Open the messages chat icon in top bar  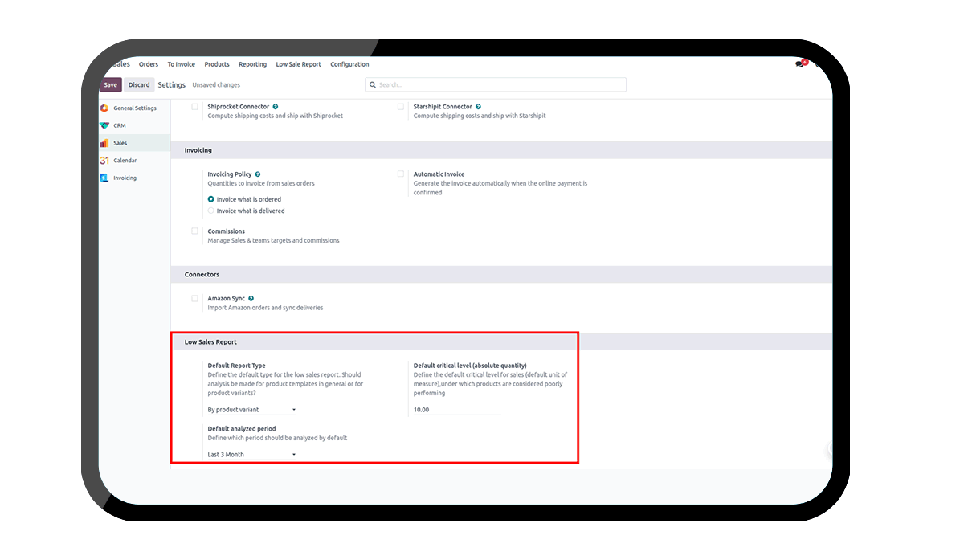800,64
